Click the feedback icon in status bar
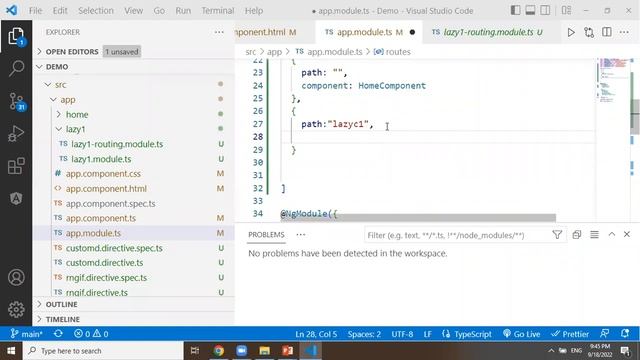 point(604,333)
